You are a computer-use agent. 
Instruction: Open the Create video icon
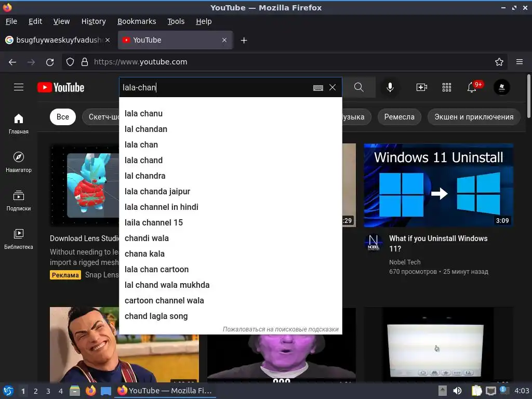pos(421,87)
